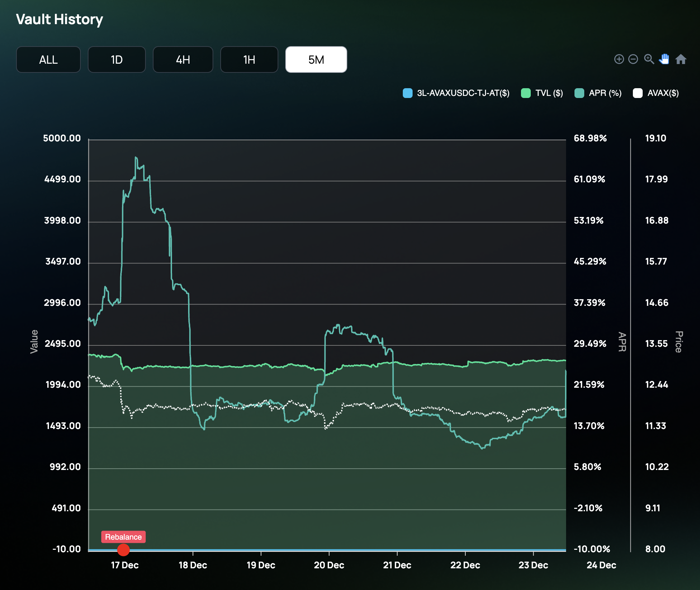Click the -10.00 value axis label
700x590 pixels.
pos(66,549)
